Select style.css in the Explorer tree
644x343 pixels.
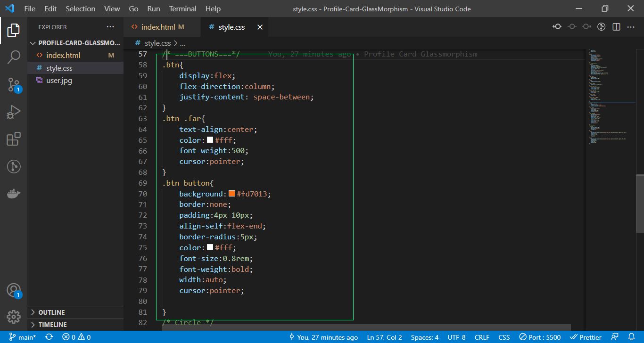75,68
